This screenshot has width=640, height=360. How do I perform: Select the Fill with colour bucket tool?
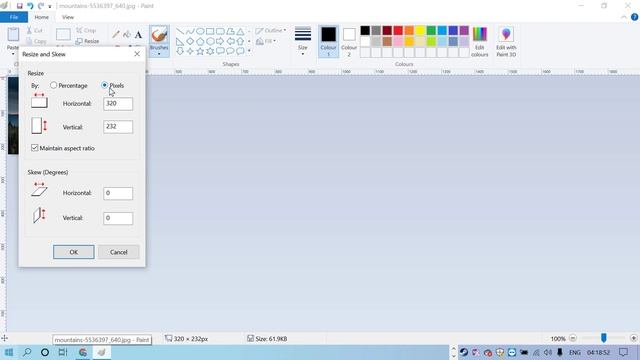[127, 34]
